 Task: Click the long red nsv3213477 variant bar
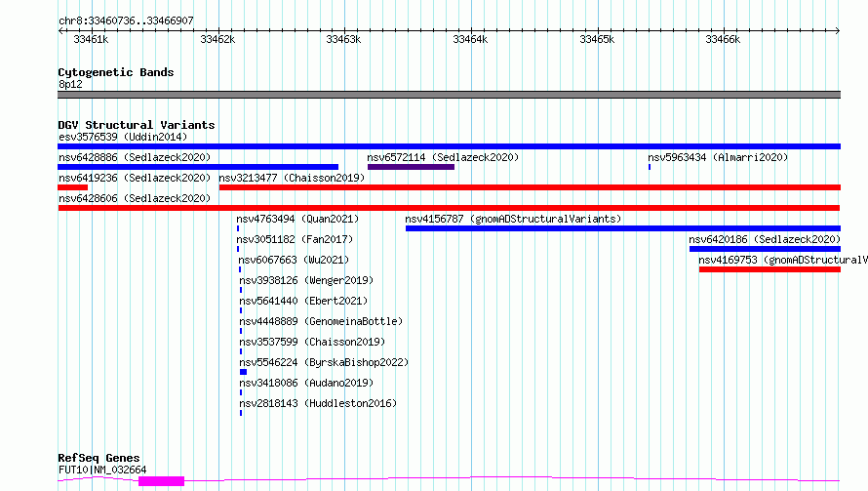[530, 187]
